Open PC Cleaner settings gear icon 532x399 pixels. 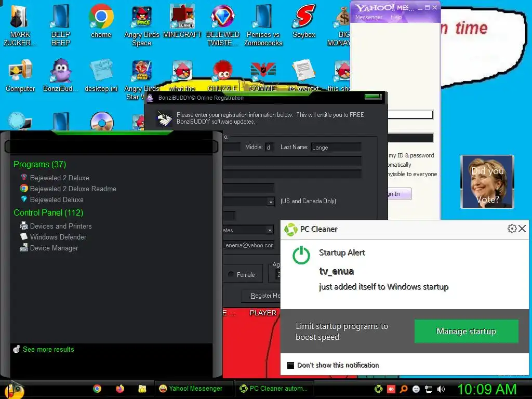tap(512, 229)
